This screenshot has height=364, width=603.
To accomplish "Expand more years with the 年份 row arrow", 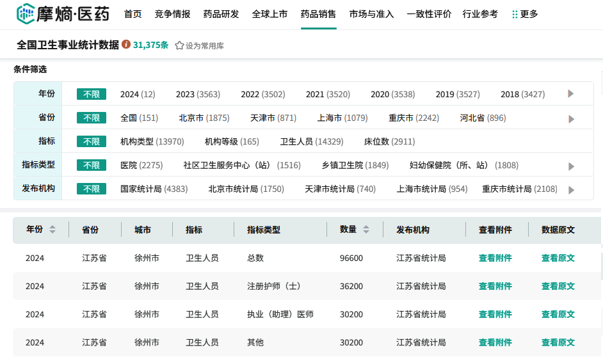I will click(571, 94).
